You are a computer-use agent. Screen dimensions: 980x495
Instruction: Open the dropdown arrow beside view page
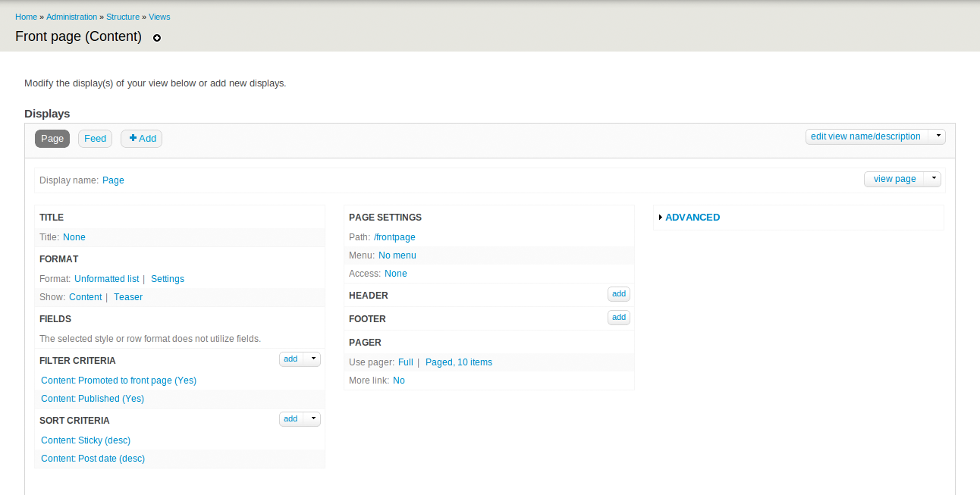point(933,179)
